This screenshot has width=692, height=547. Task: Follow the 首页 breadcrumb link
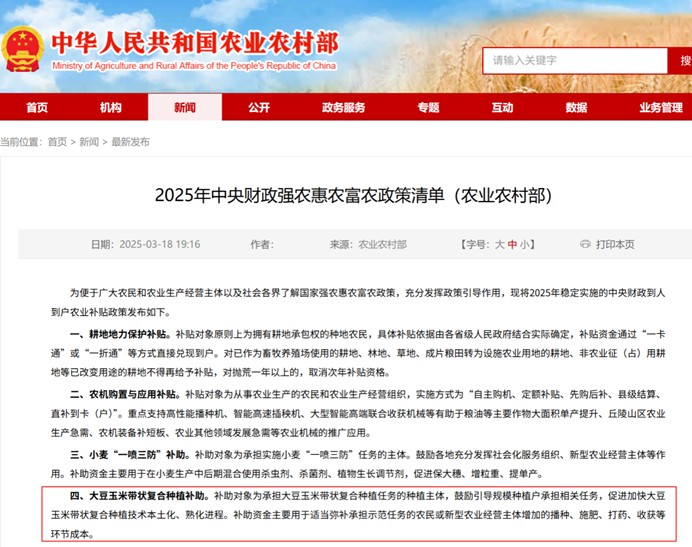[58, 142]
